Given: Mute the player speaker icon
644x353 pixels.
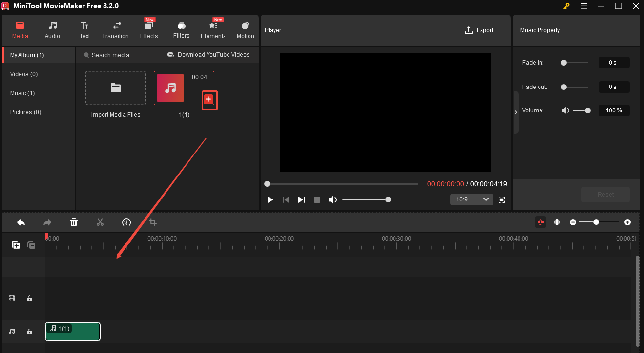Looking at the screenshot, I should [x=332, y=199].
